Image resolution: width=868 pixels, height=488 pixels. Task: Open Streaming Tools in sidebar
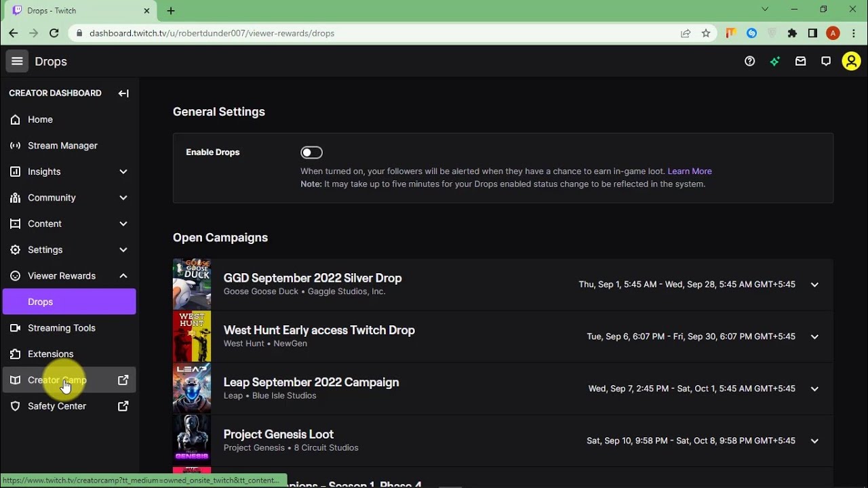pos(69,328)
